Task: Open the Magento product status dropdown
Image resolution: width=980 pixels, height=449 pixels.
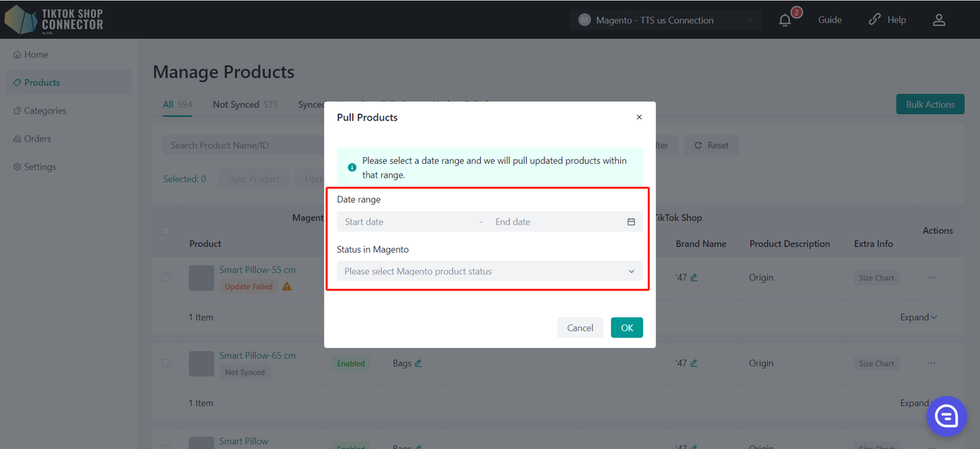Action: (490, 271)
